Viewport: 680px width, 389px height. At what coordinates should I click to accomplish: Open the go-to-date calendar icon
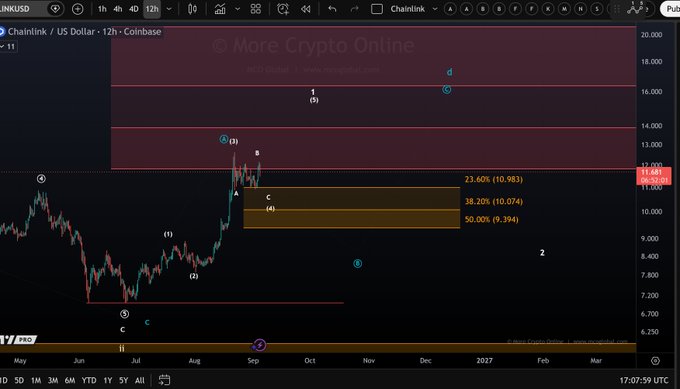tap(164, 380)
